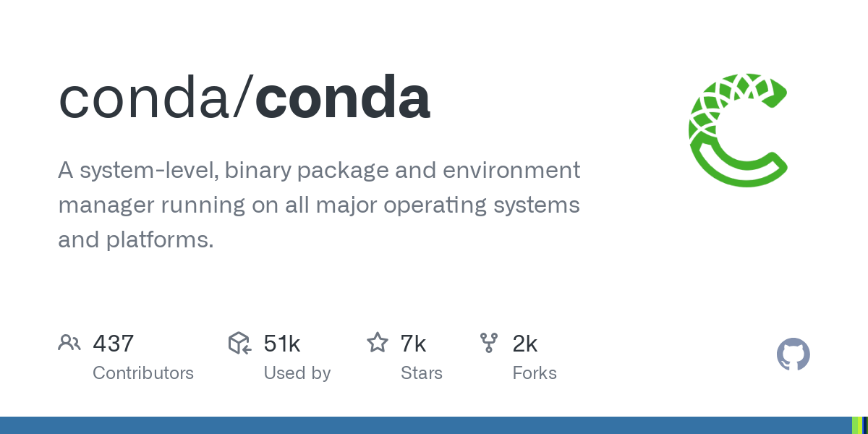
Task: Click the 51k used by count
Action: (x=282, y=344)
